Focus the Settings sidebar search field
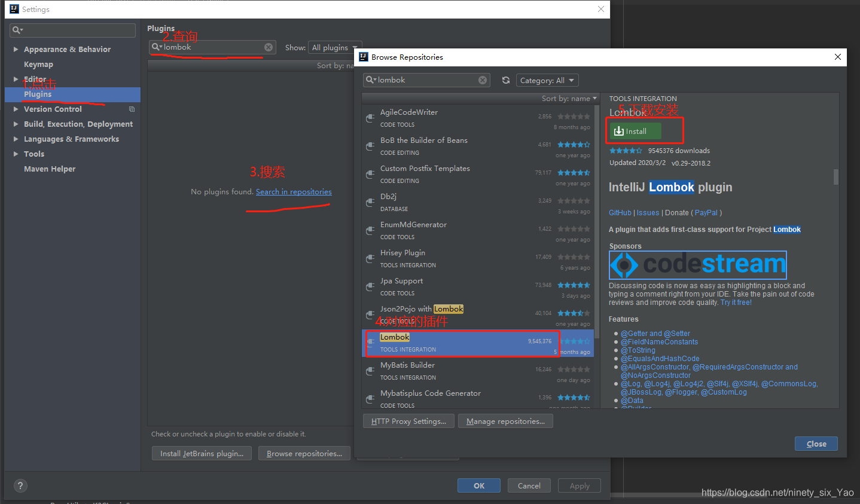 tap(73, 30)
